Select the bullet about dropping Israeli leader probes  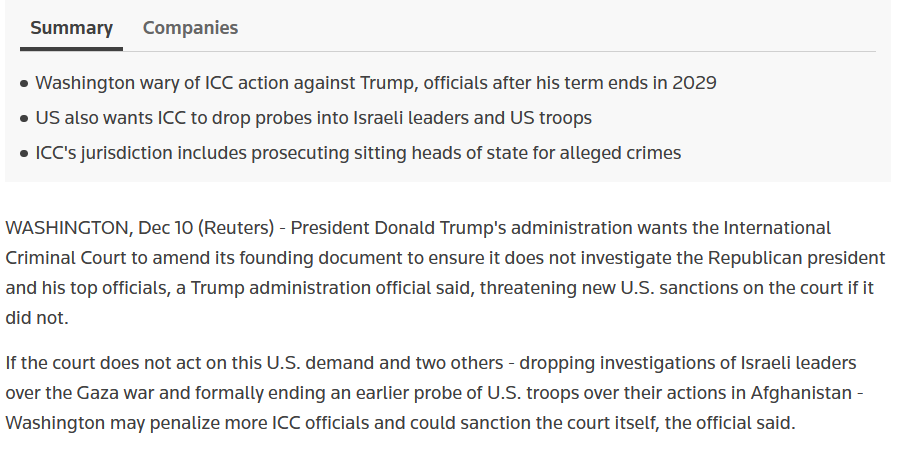313,118
